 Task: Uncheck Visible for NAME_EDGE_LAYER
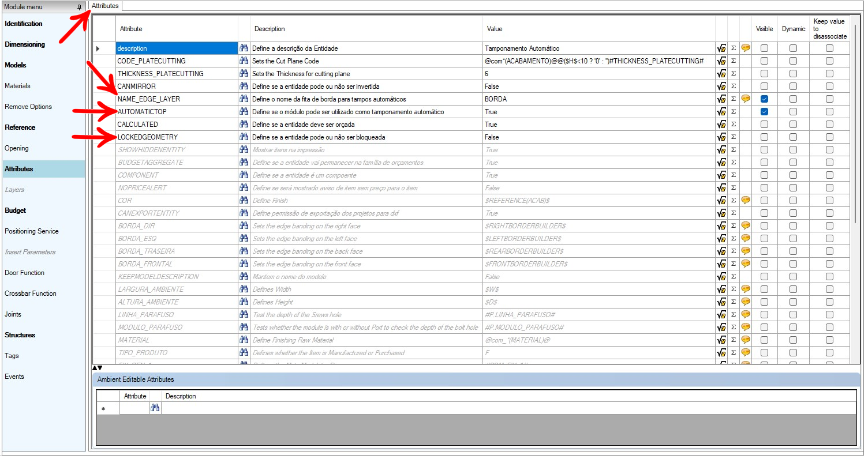pyautogui.click(x=764, y=99)
